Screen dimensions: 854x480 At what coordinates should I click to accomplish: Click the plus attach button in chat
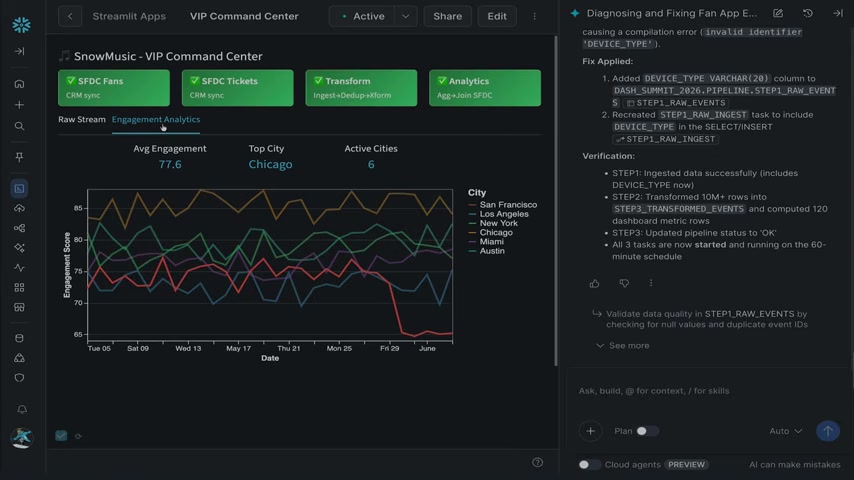coord(590,431)
